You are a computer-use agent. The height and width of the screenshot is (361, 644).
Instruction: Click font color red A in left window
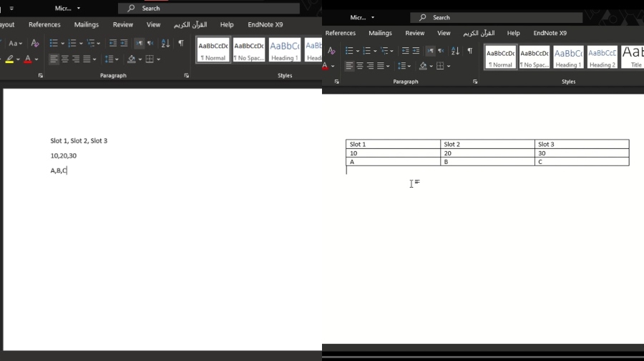27,59
